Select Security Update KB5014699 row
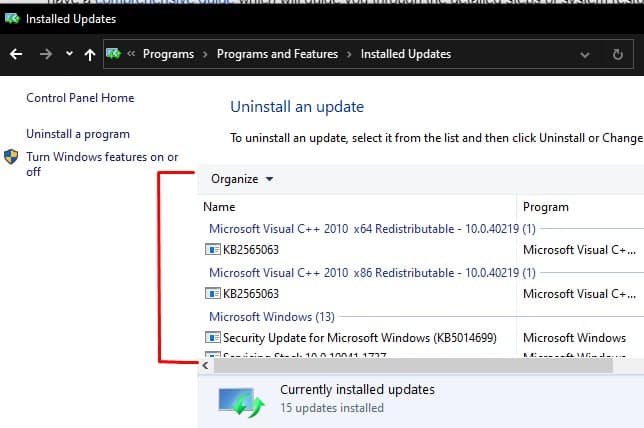 click(360, 338)
